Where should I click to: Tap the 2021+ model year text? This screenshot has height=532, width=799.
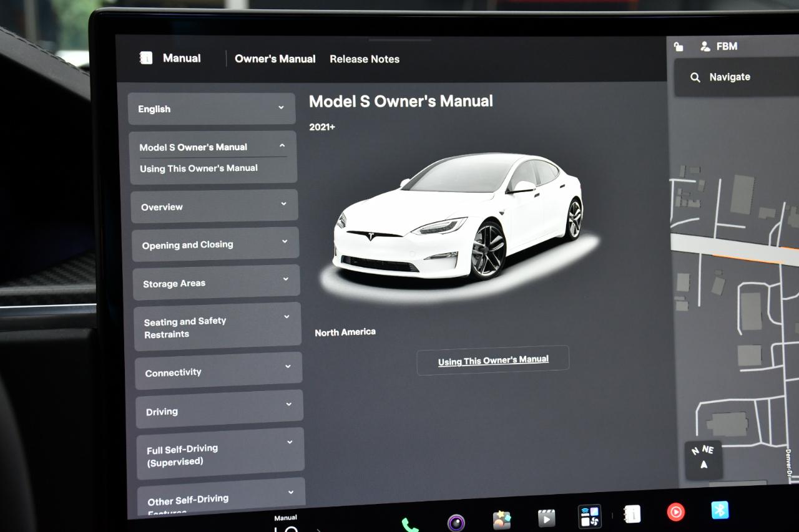pyautogui.click(x=322, y=127)
